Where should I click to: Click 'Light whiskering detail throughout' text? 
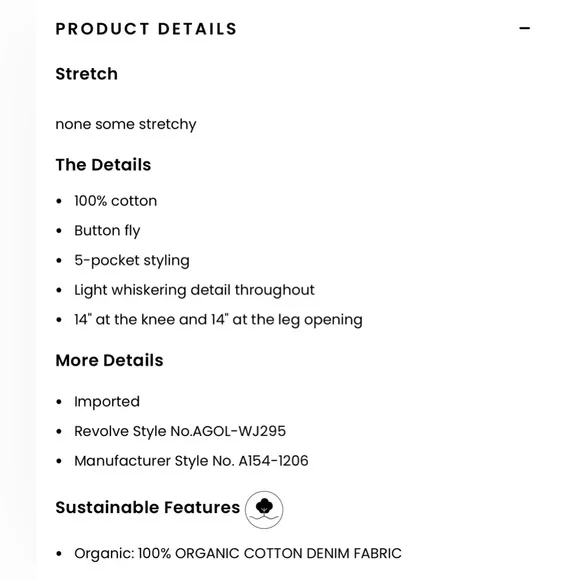(x=194, y=290)
